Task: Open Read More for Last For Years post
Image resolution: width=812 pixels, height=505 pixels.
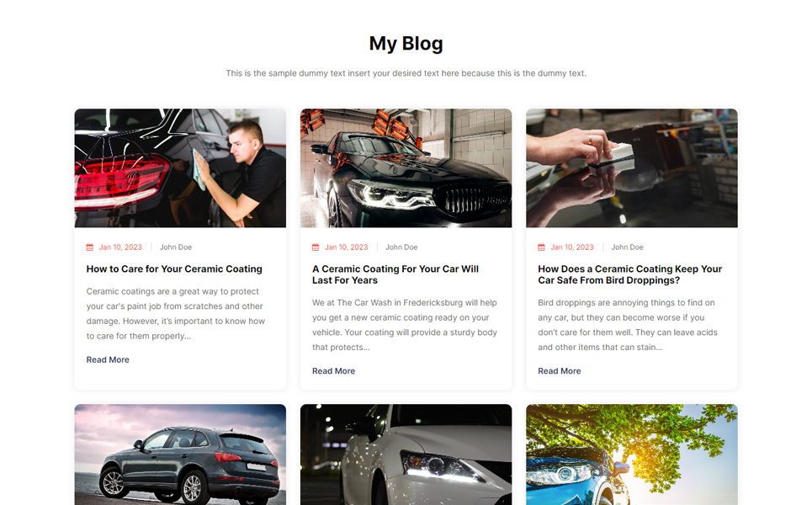Action: pyautogui.click(x=333, y=371)
